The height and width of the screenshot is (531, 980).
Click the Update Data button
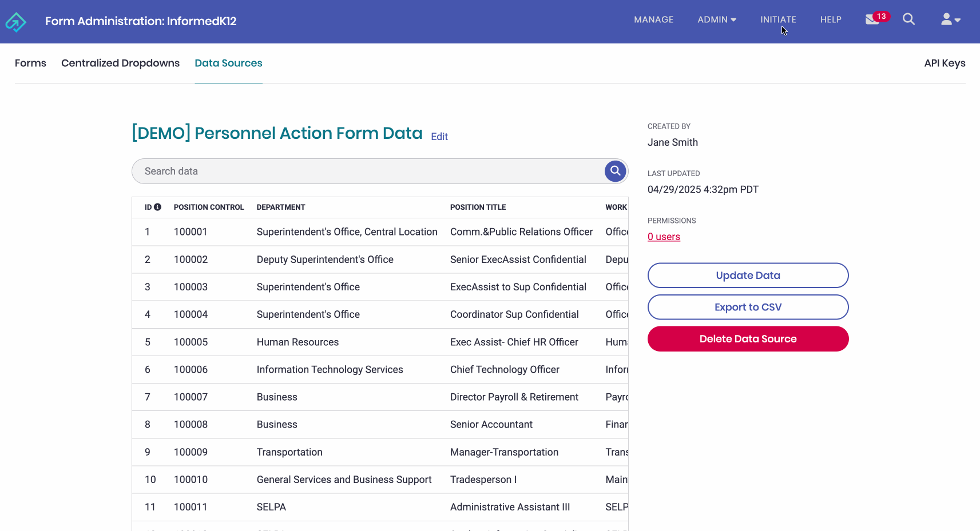pos(748,276)
